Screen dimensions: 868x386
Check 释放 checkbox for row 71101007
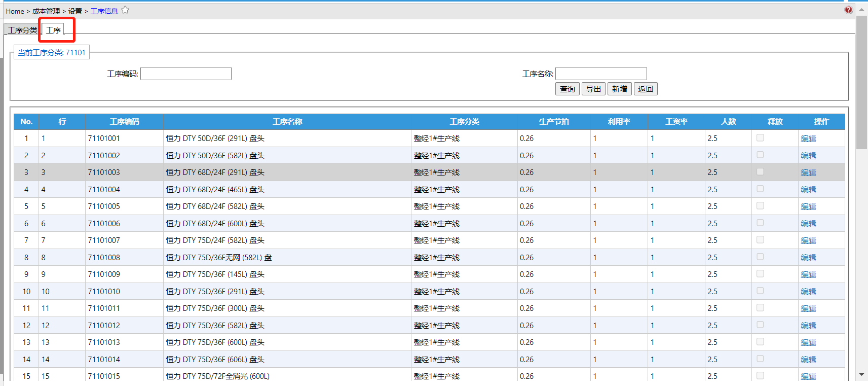(x=760, y=239)
